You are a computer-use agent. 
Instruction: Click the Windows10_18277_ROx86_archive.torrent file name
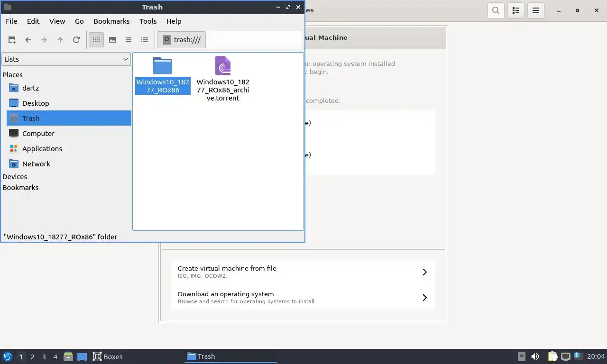(x=223, y=90)
